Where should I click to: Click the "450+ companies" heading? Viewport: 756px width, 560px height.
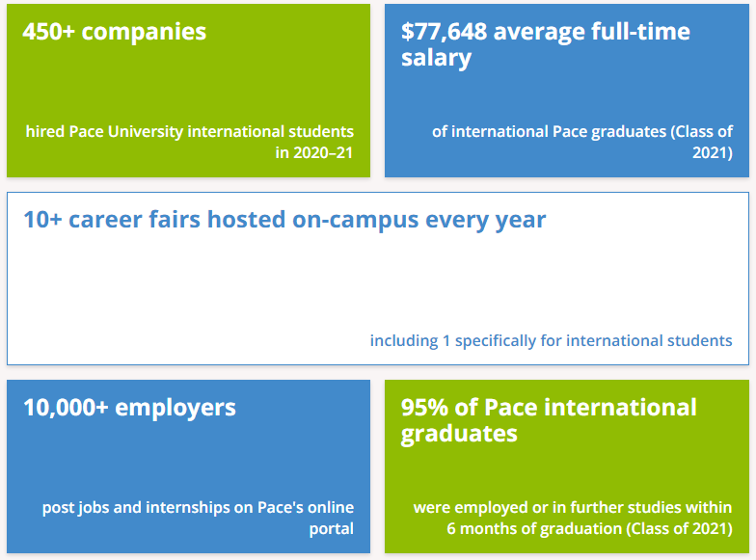[114, 31]
